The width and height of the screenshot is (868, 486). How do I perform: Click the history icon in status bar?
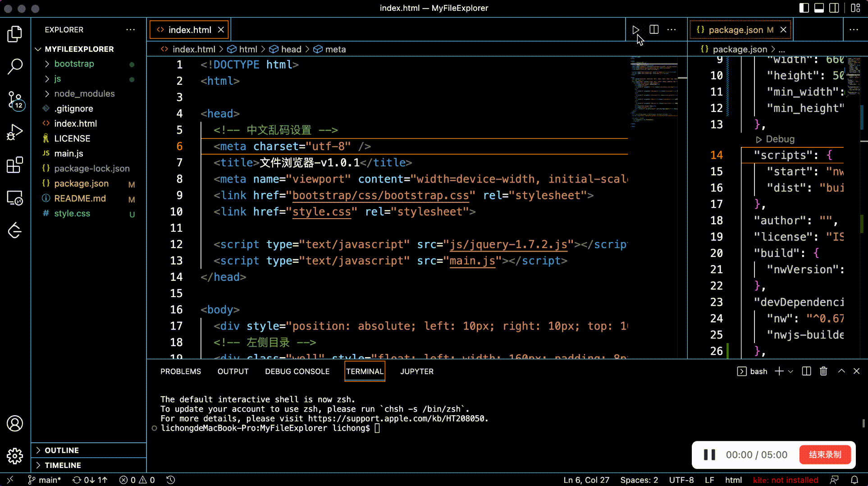(x=170, y=480)
